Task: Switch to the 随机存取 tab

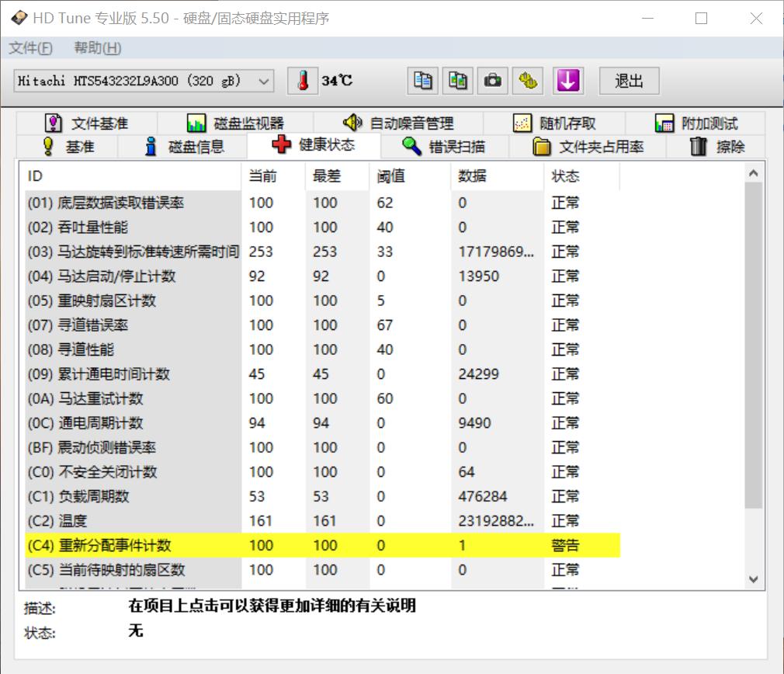Action: tap(554, 123)
